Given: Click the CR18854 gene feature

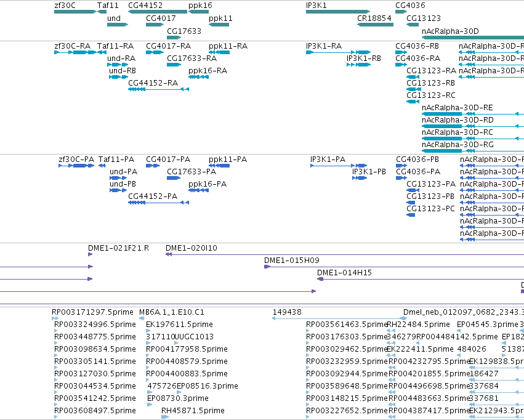Looking at the screenshot, I should 375,25.
